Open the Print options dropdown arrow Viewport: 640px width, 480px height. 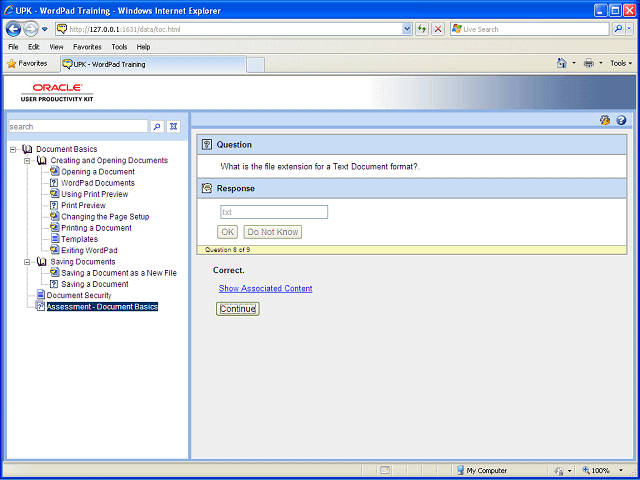[x=600, y=64]
